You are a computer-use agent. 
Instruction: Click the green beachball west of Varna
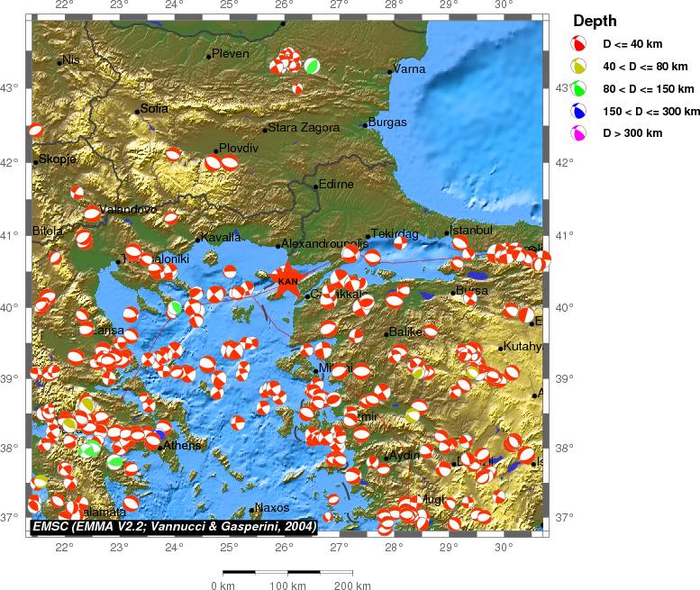312,66
